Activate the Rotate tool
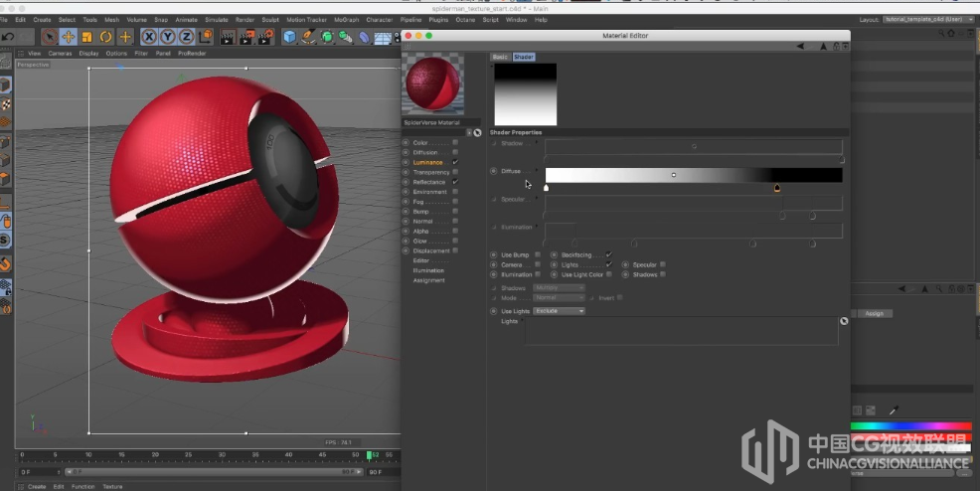The height and width of the screenshot is (491, 980). (105, 37)
